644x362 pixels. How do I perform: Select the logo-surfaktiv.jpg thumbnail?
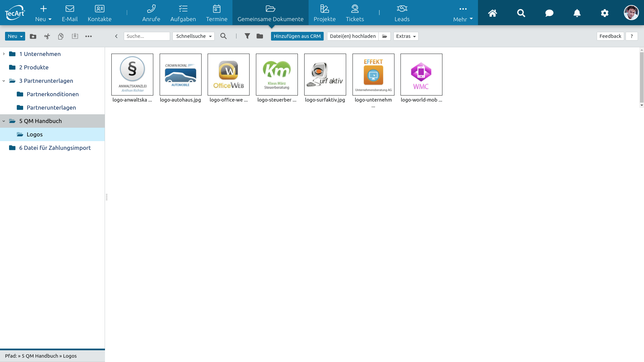325,75
